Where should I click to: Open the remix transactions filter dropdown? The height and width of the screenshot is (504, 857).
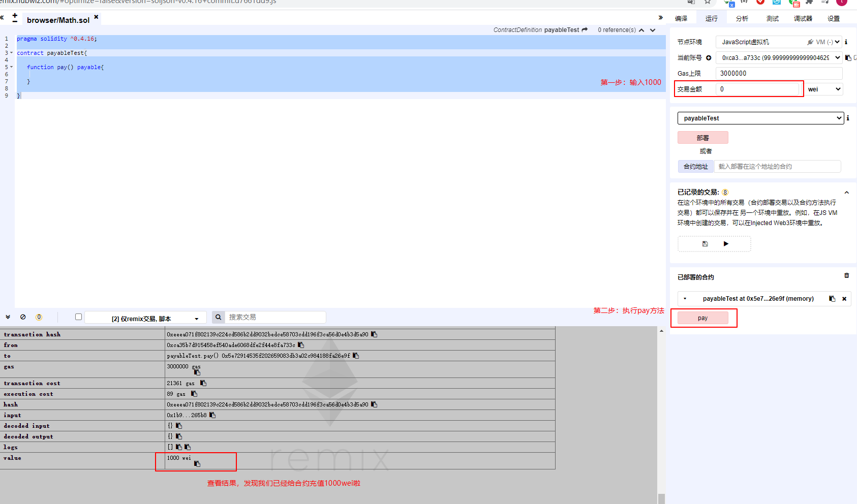(145, 318)
